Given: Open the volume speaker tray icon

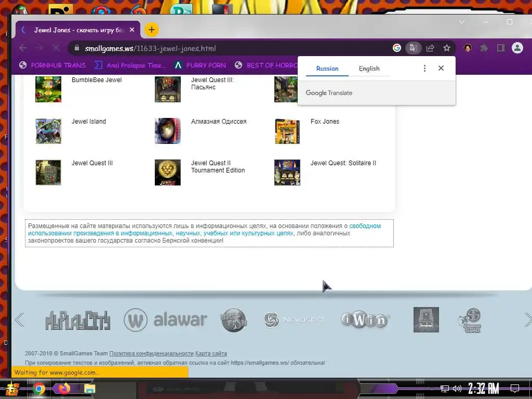Looking at the screenshot, I should 457,389.
